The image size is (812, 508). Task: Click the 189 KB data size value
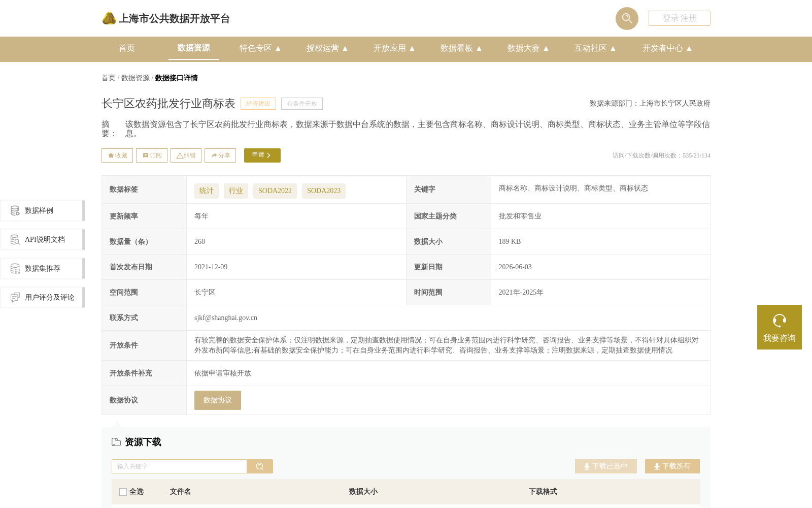point(510,242)
